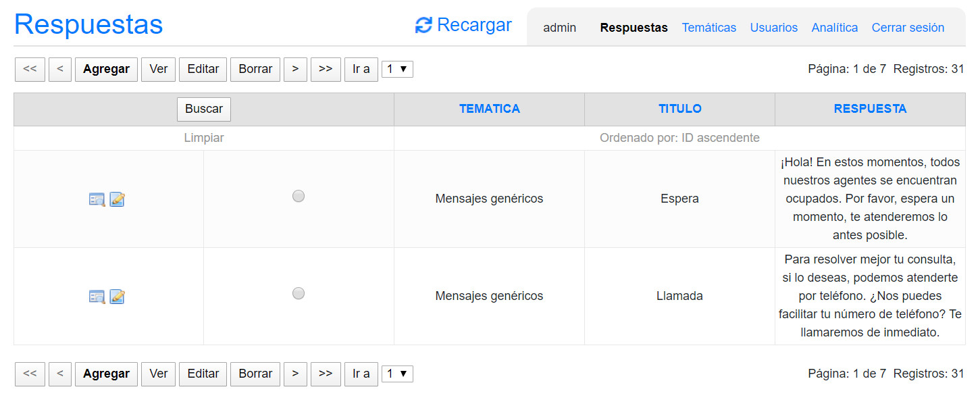Click Cerrar sesión to log out

908,28
